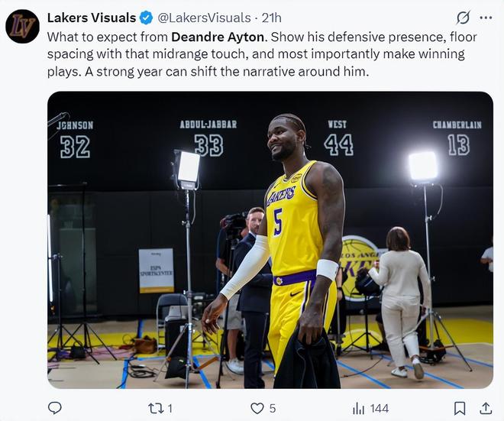
Task: Open the three-dot More options menu
Action: 486,17
